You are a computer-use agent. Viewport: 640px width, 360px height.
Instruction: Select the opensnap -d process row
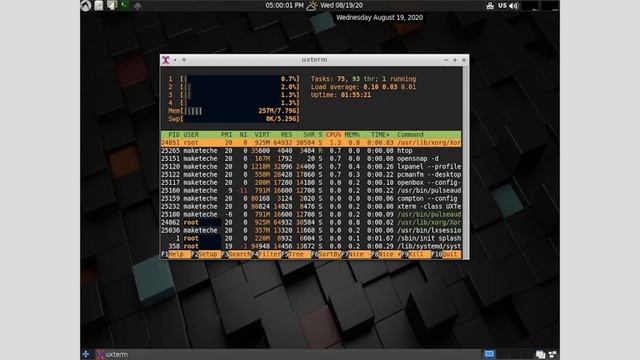pos(311,159)
